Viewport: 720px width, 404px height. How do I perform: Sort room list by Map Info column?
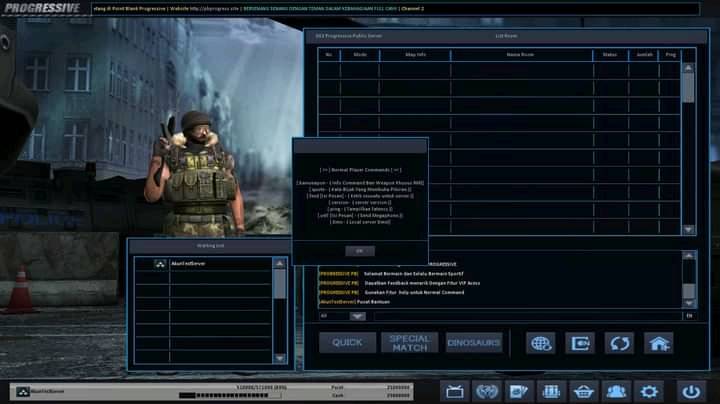point(416,55)
